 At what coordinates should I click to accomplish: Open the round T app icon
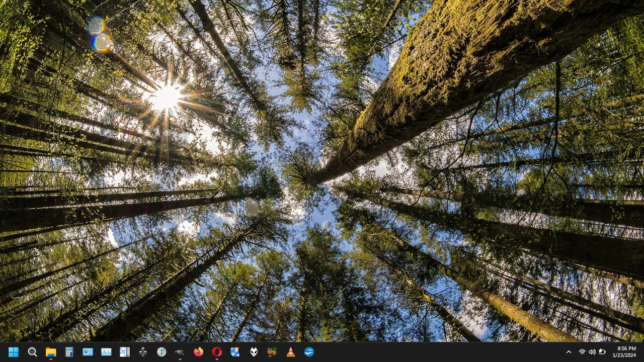point(162,352)
